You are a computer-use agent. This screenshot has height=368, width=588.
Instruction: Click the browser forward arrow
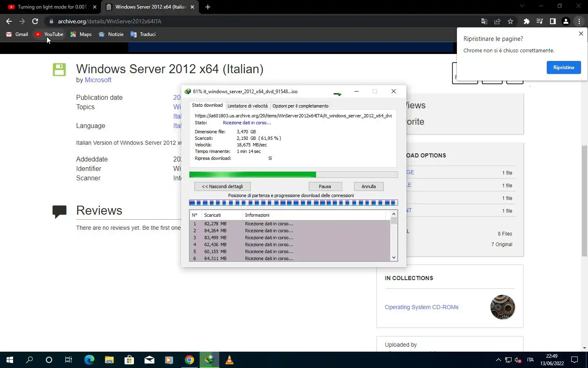[x=22, y=21]
